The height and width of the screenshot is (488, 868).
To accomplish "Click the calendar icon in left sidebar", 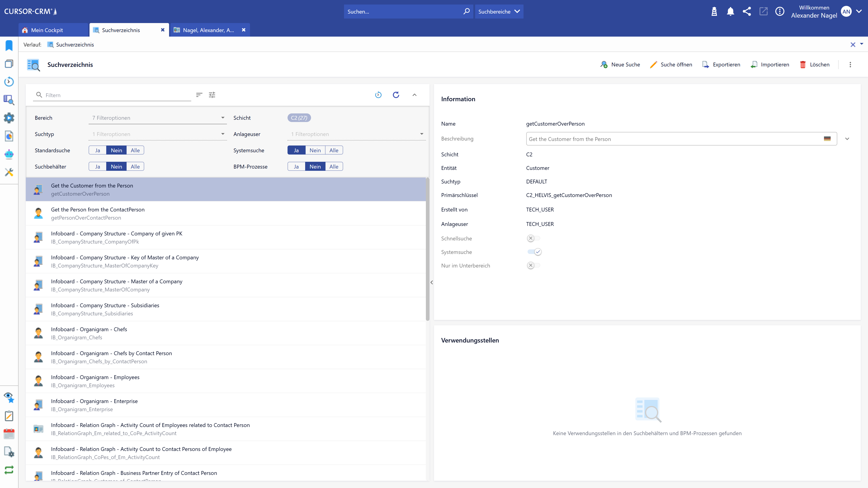I will point(9,434).
